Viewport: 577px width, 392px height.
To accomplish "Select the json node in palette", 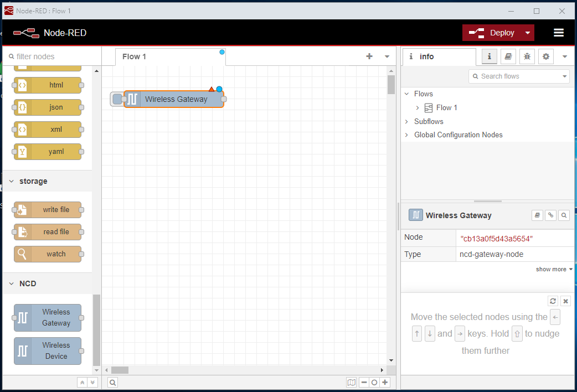I will [48, 107].
